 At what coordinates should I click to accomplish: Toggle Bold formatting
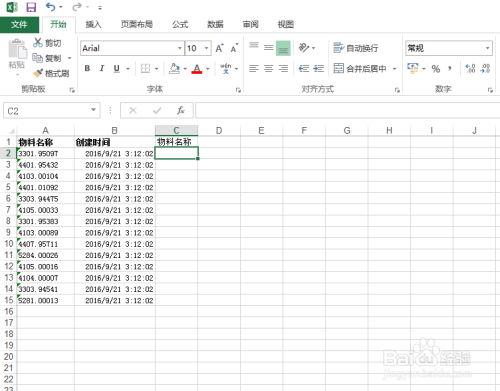[87, 68]
